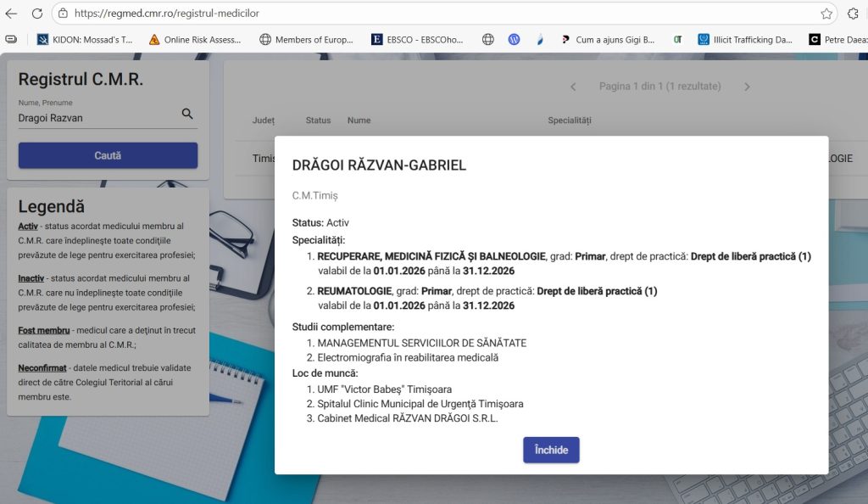The height and width of the screenshot is (504, 868).
Task: Open the EBSCO - EBSCOhost bookmark
Action: point(417,39)
